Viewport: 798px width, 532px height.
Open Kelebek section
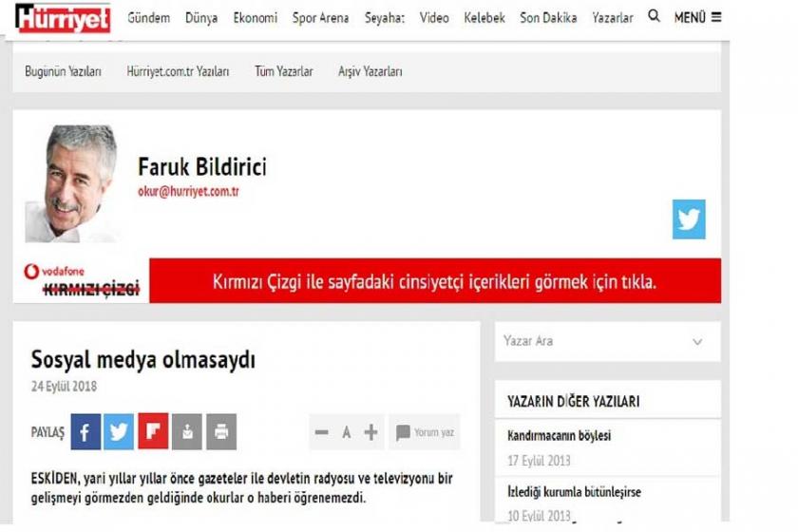click(x=484, y=18)
